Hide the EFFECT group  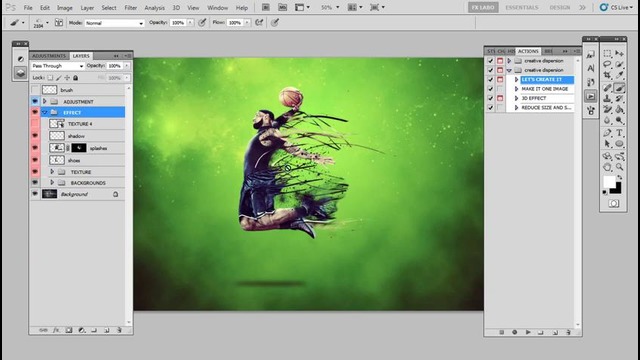pos(35,112)
